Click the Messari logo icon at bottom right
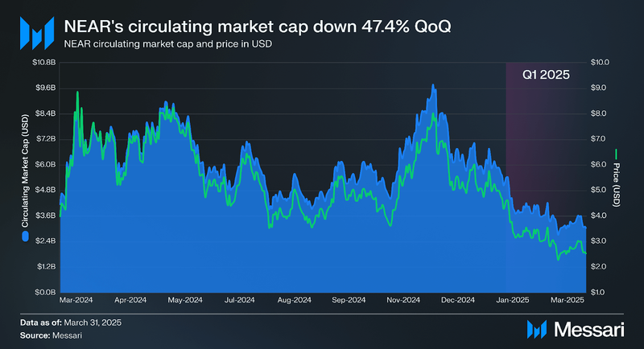Image resolution: width=644 pixels, height=349 pixels. 537,330
